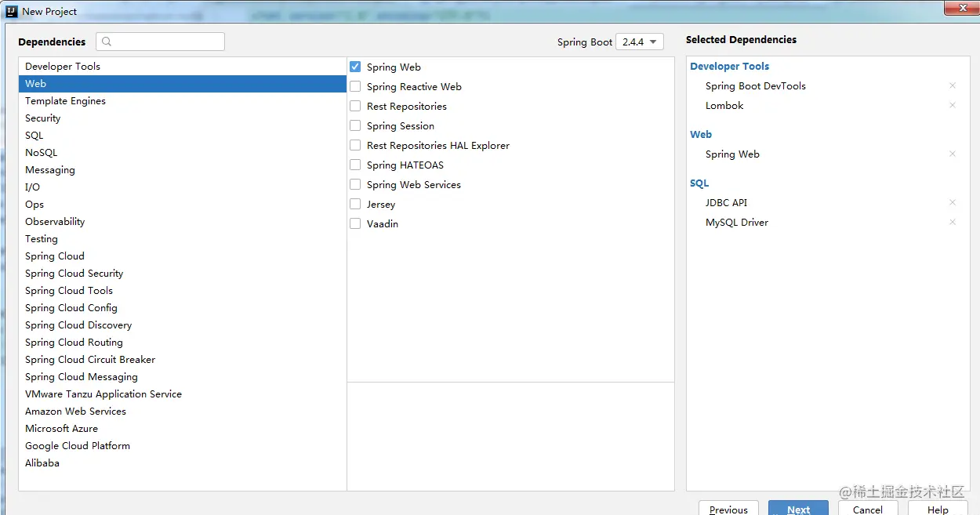Uncheck the Spring Web checkbox

pyautogui.click(x=355, y=67)
